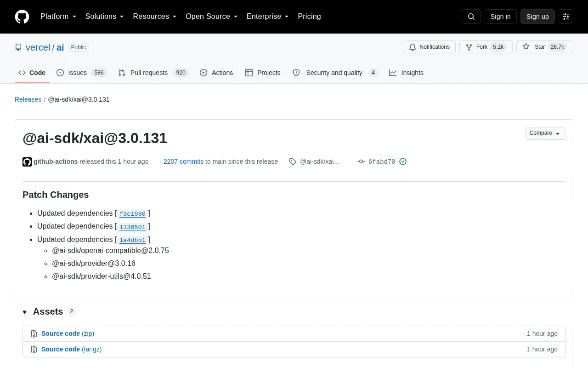Open the Projects tab
The width and height of the screenshot is (588, 368).
(263, 73)
